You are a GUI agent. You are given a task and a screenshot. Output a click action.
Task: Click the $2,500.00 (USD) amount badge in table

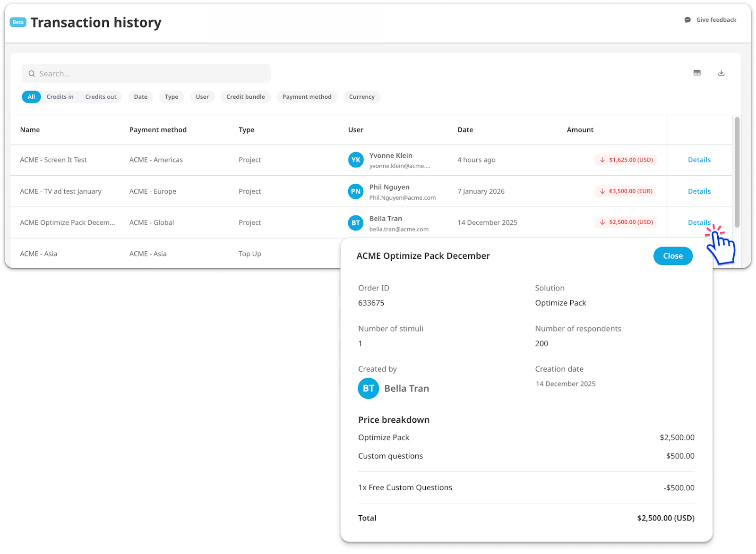[626, 222]
